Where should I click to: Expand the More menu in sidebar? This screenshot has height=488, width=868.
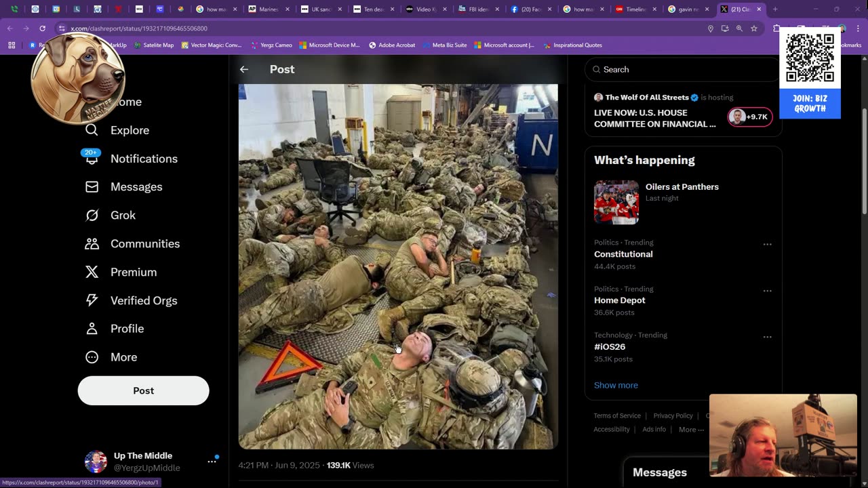[x=92, y=357]
